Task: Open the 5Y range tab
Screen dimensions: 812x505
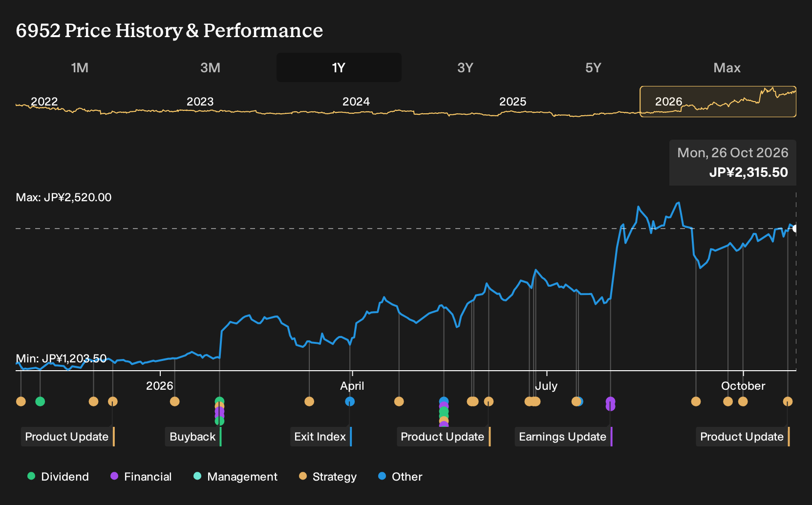Action: 593,67
